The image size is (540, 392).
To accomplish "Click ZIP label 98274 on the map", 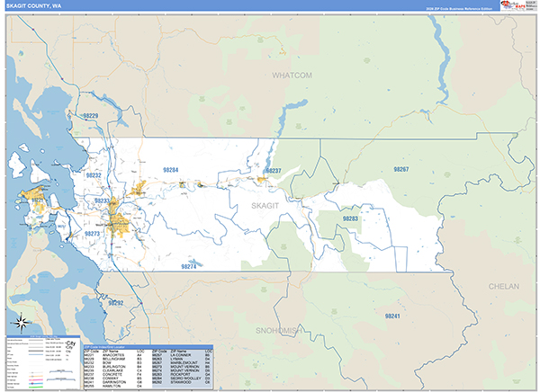I will pos(189,267).
